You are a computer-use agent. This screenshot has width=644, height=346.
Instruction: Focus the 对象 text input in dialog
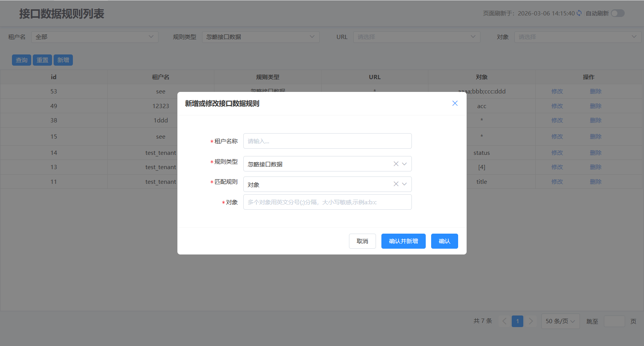tap(327, 202)
